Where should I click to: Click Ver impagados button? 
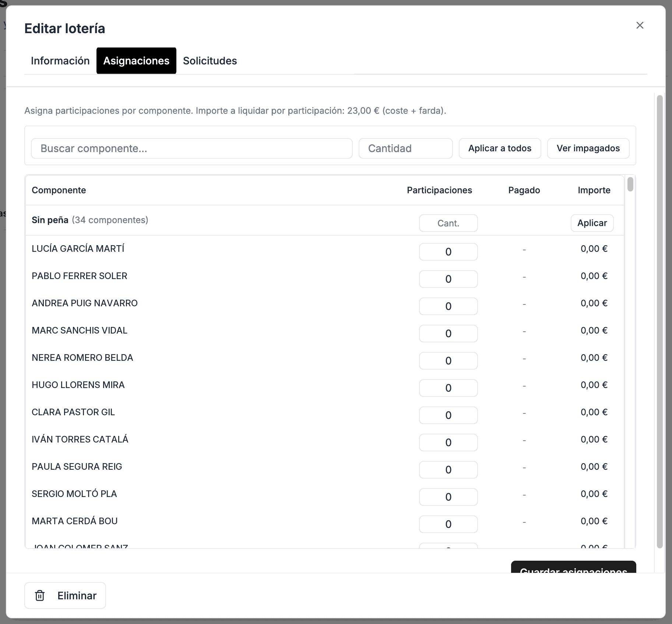[588, 148]
